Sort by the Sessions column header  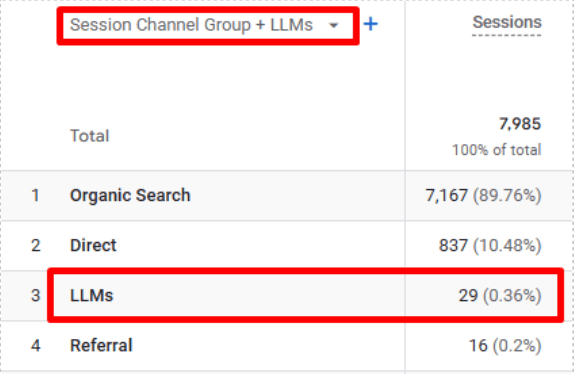pyautogui.click(x=507, y=22)
